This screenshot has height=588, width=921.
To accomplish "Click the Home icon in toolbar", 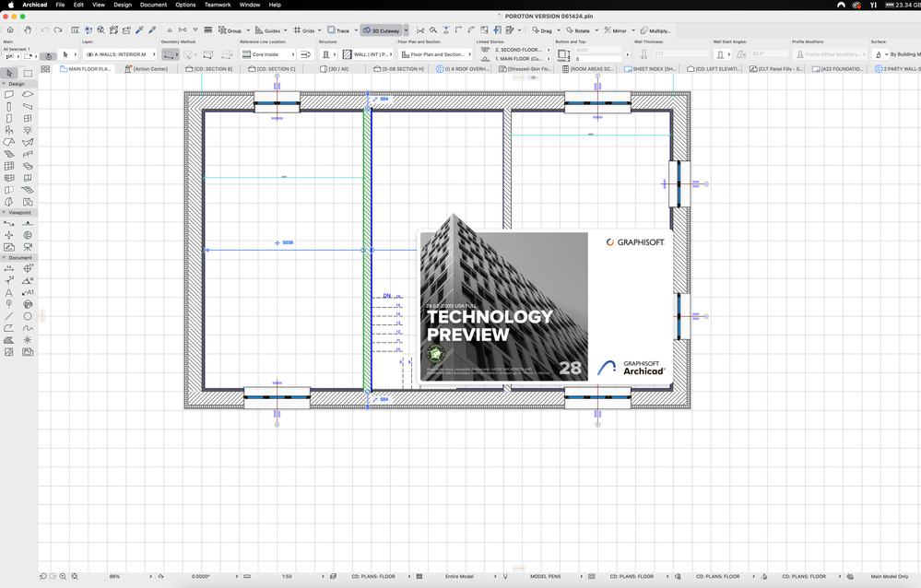I will tap(10, 30).
